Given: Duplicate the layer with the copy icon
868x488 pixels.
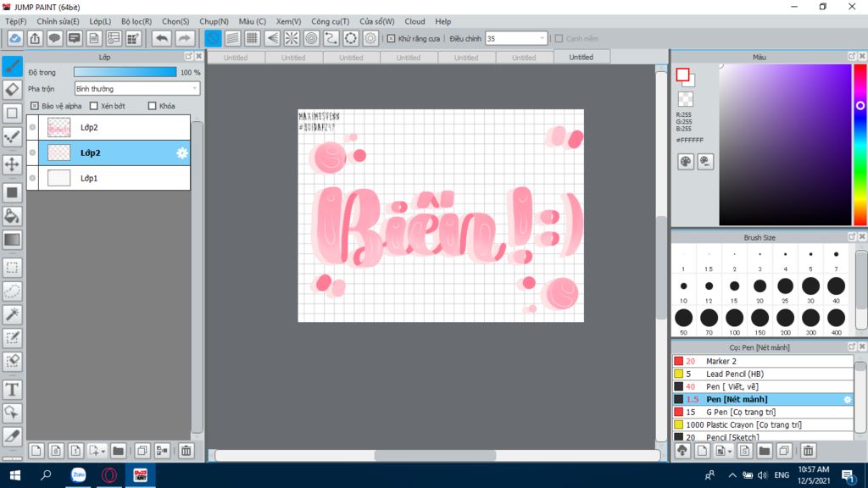Looking at the screenshot, I should click(x=142, y=451).
